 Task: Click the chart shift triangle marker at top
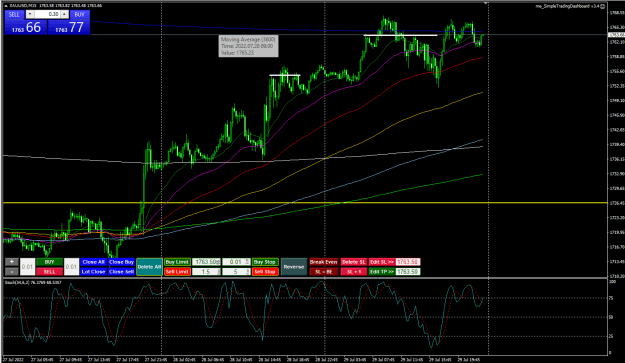486,3
